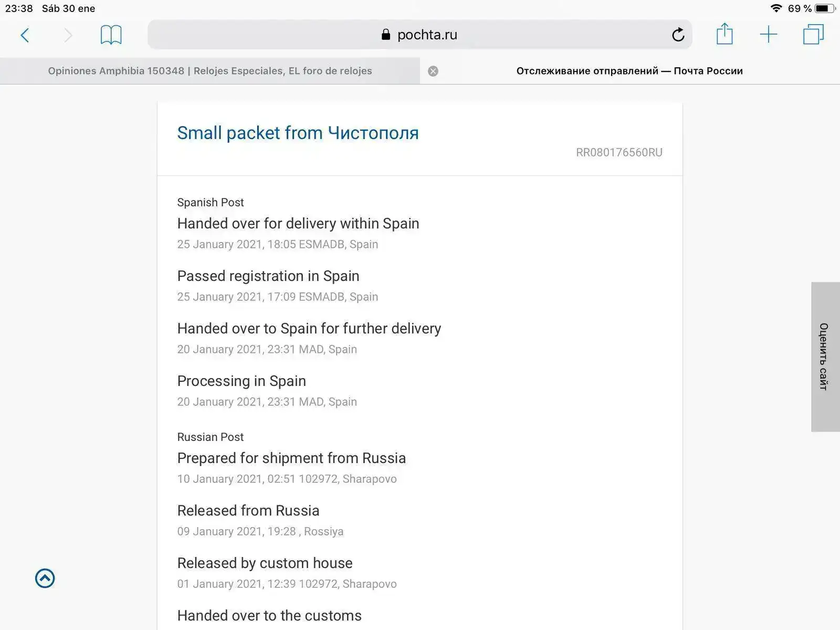Tap the padlock icon in address bar
Screen dimensions: 840x630
pos(386,35)
